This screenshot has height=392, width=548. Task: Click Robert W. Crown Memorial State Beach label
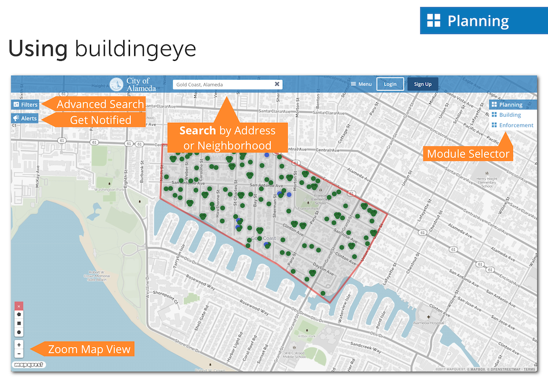(x=96, y=276)
